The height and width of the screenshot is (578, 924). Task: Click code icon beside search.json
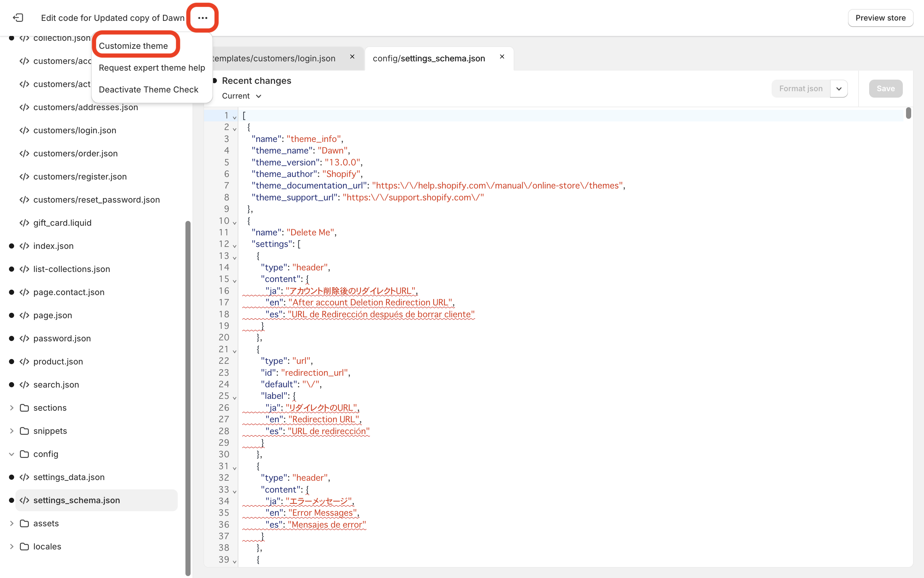24,385
